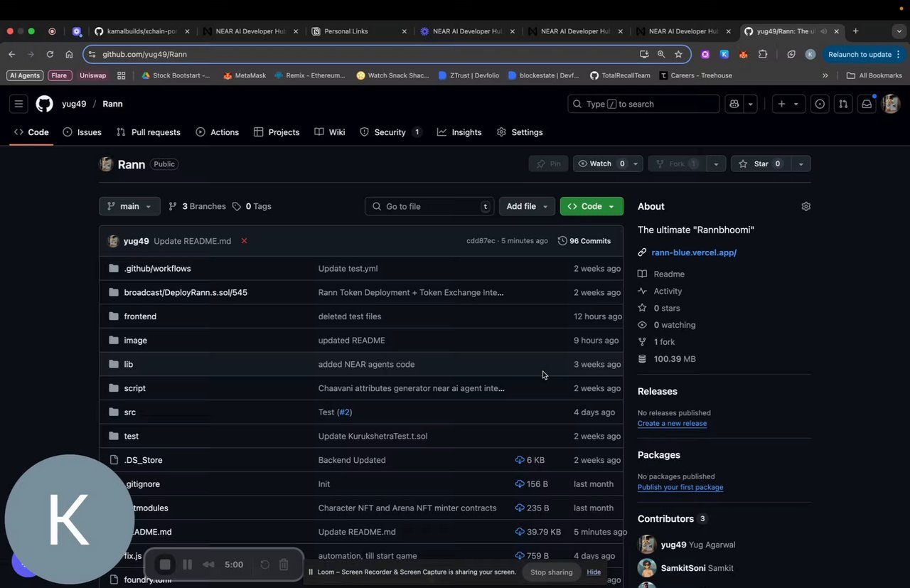Switch to the Issues repository tab
This screenshot has width=910, height=588.
click(x=82, y=132)
